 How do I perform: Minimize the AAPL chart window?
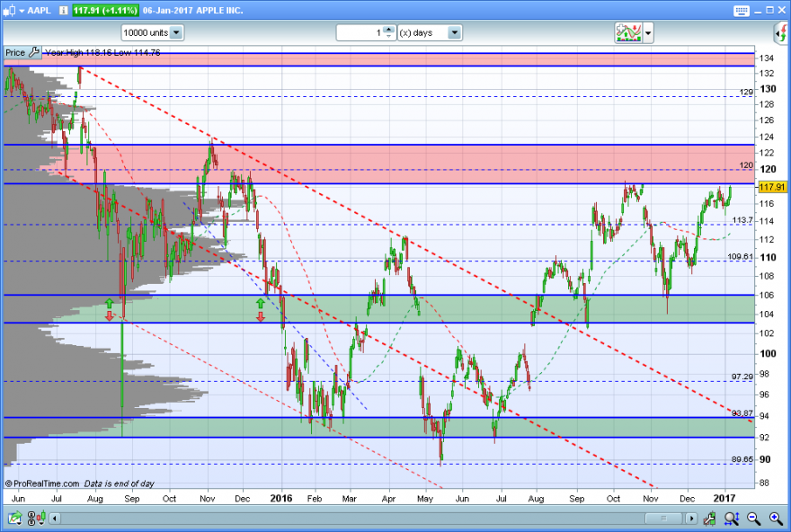[759, 11]
